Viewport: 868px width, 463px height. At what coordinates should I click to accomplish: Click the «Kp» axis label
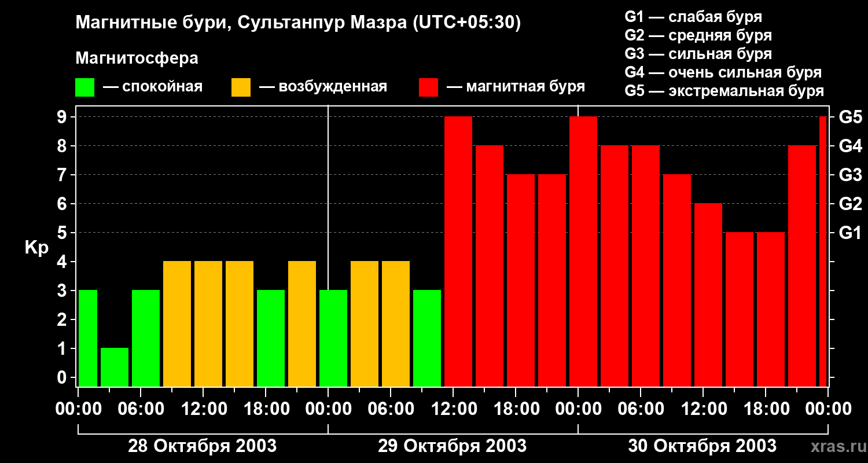(x=36, y=248)
